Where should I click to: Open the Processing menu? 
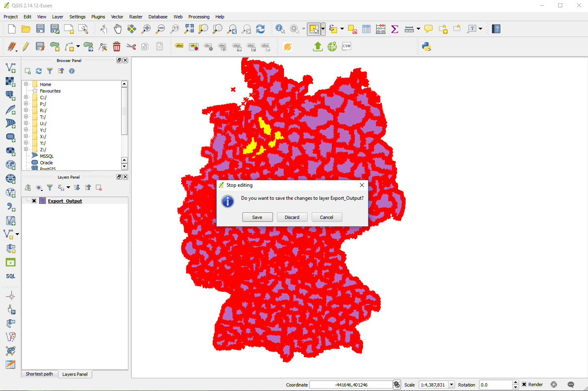coord(199,17)
